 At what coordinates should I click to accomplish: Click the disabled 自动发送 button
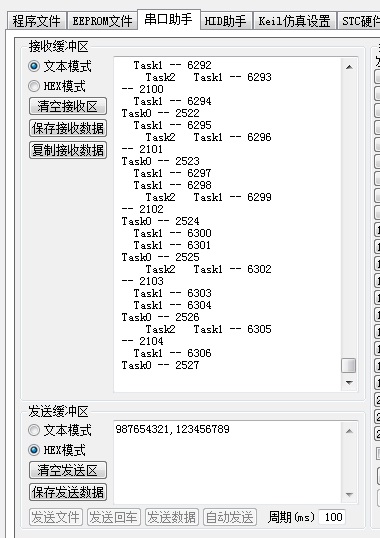click(x=230, y=517)
